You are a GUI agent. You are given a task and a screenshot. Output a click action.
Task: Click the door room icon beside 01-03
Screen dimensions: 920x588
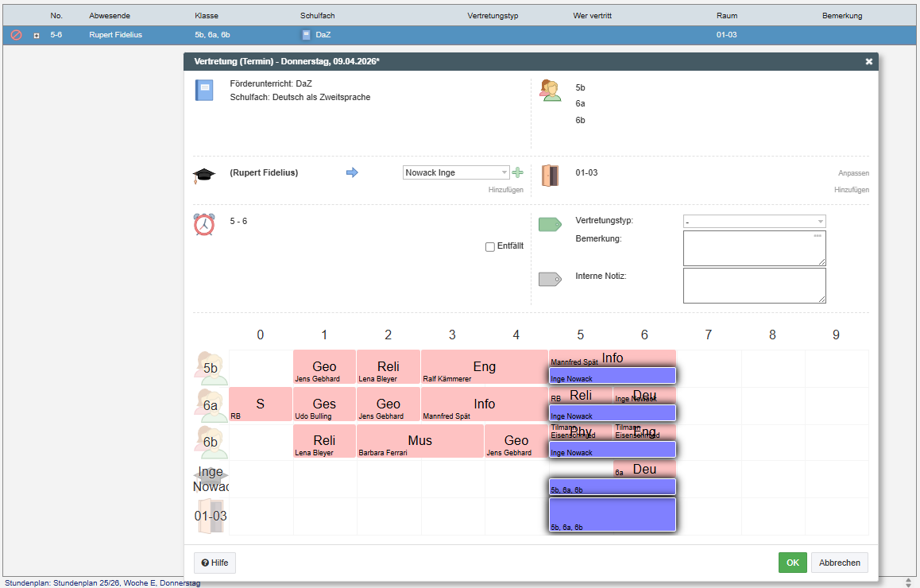(x=550, y=175)
